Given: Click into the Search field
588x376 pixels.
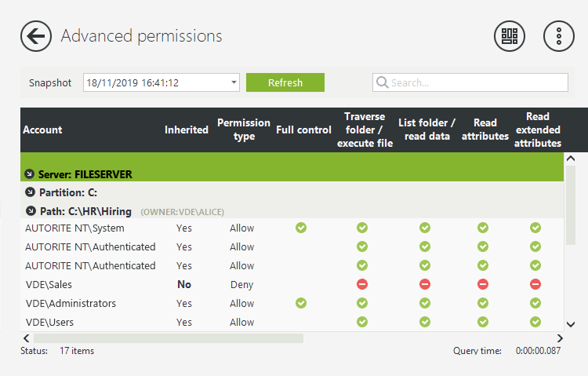Looking at the screenshot, I should 477,82.
